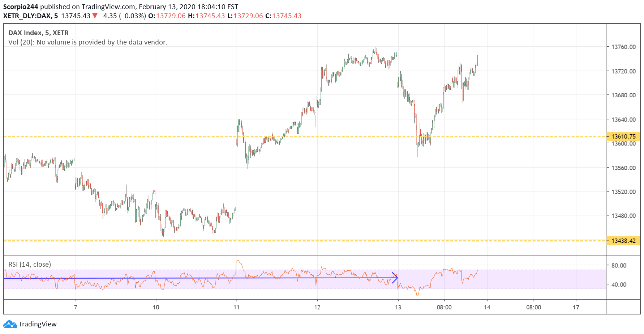Viewport: 644px width, 334px height.
Task: Click the 13680.00 price axis label
Action: pos(623,95)
